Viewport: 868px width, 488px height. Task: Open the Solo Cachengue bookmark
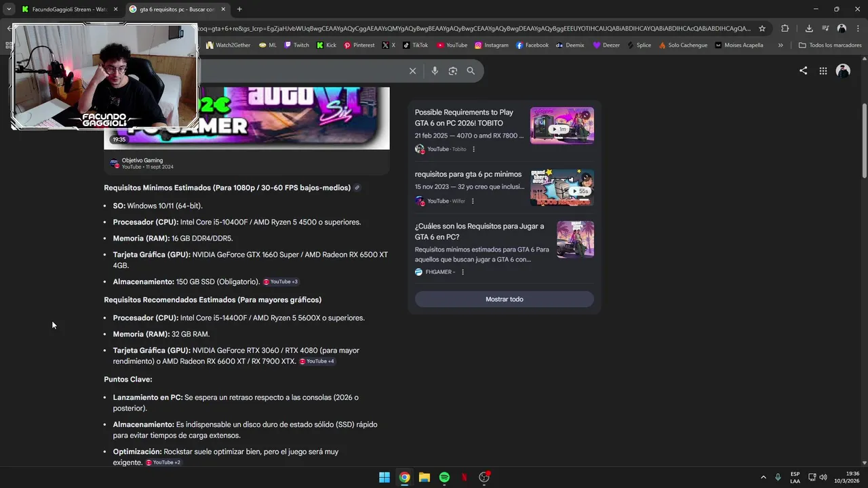tap(683, 45)
